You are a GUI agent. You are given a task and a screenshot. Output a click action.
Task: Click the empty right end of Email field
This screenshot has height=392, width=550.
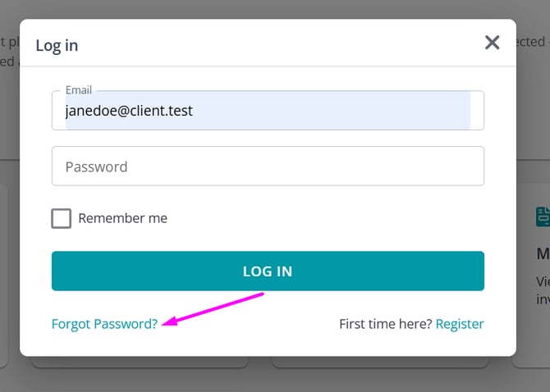(x=477, y=110)
